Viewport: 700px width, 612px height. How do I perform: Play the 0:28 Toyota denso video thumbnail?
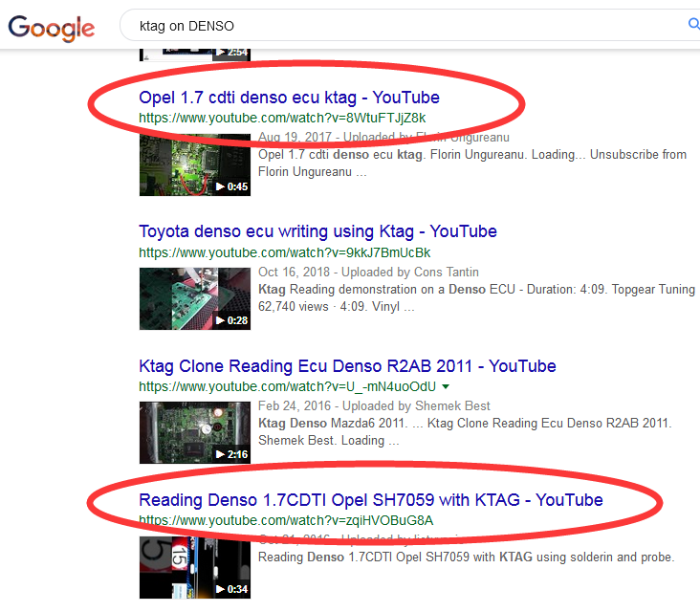pos(195,298)
